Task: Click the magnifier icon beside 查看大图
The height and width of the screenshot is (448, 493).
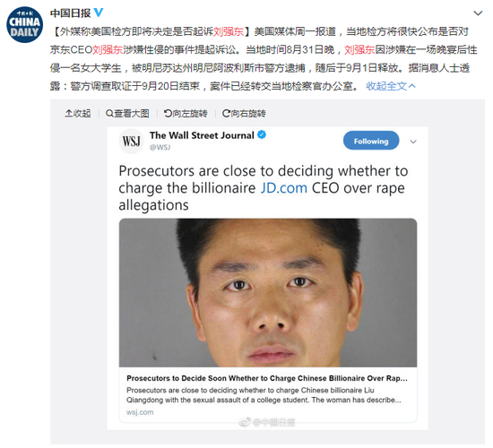Action: pyautogui.click(x=109, y=113)
